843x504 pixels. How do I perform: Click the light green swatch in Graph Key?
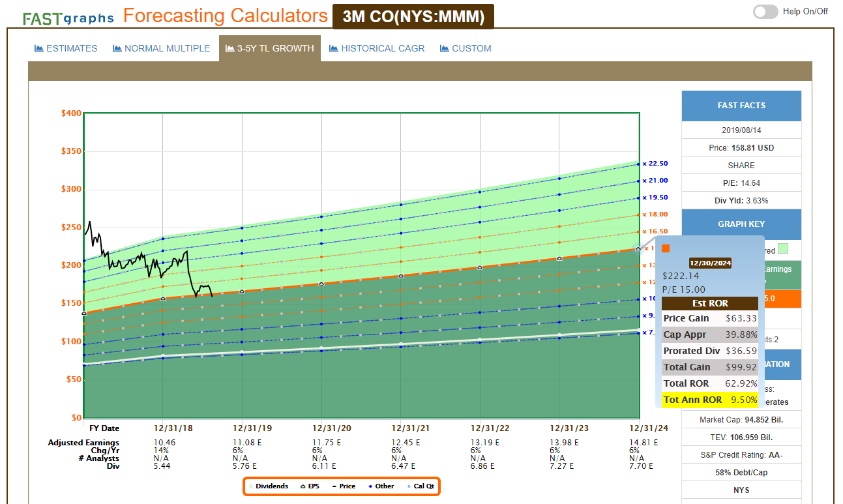click(x=783, y=249)
